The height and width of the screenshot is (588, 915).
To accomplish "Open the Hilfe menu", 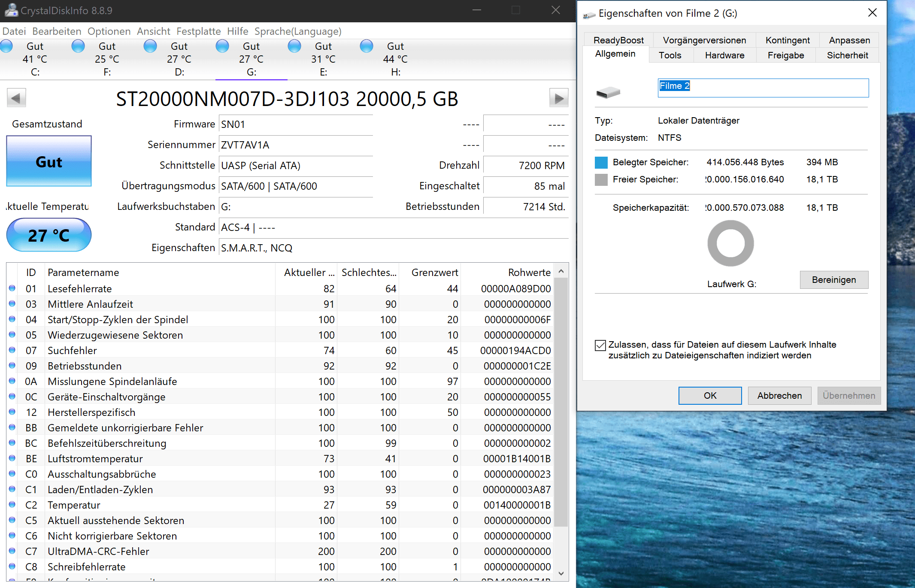I will [238, 31].
